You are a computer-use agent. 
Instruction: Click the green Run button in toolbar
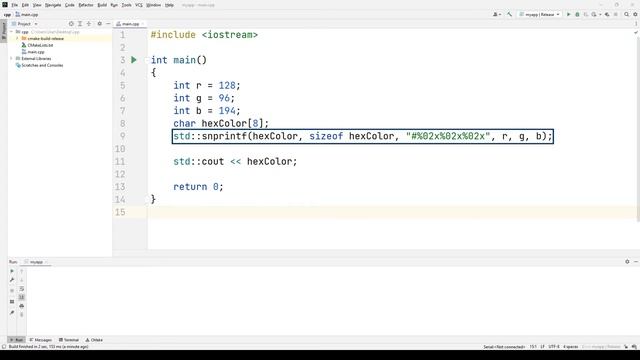point(568,14)
